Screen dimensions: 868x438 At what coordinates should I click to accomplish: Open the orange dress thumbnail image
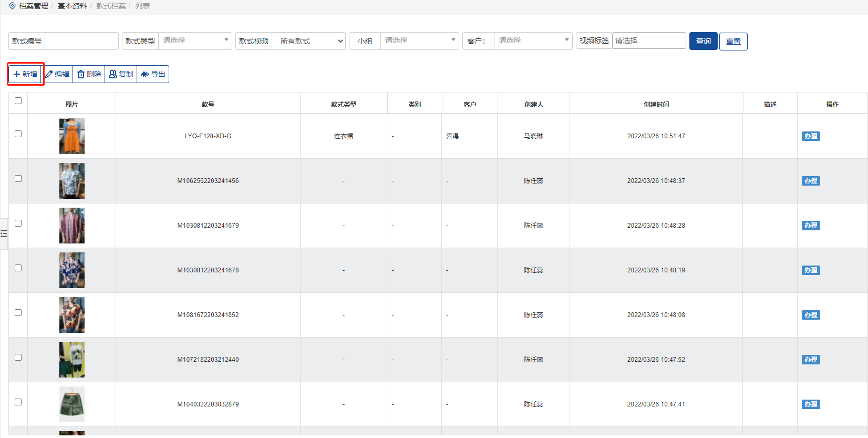click(72, 136)
